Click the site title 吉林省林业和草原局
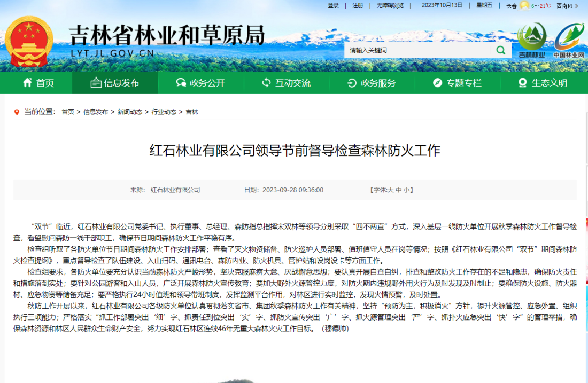This screenshot has height=383, width=588. click(x=167, y=35)
